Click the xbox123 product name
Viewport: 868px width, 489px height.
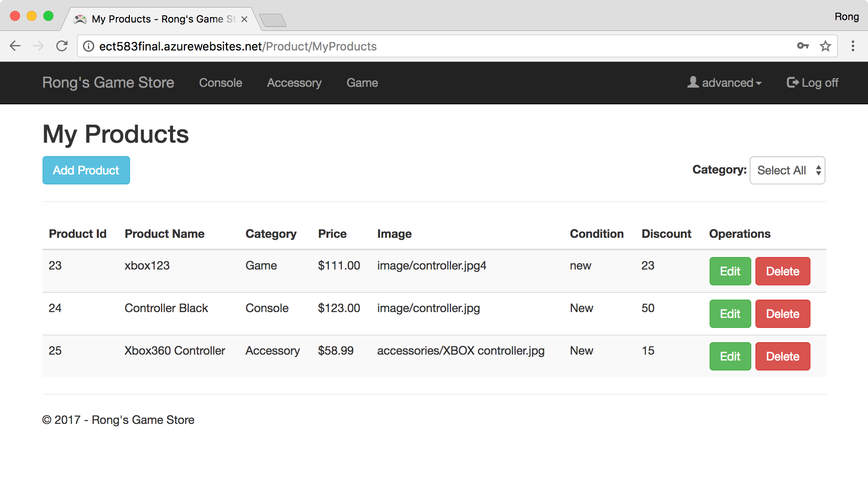(x=147, y=265)
